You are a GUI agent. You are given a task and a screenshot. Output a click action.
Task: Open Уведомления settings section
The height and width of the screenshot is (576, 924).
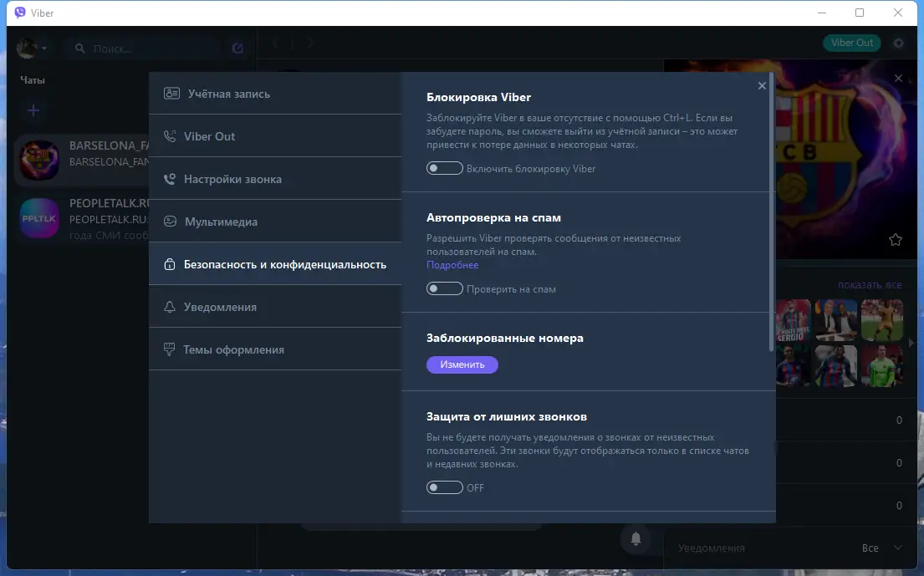tap(275, 307)
